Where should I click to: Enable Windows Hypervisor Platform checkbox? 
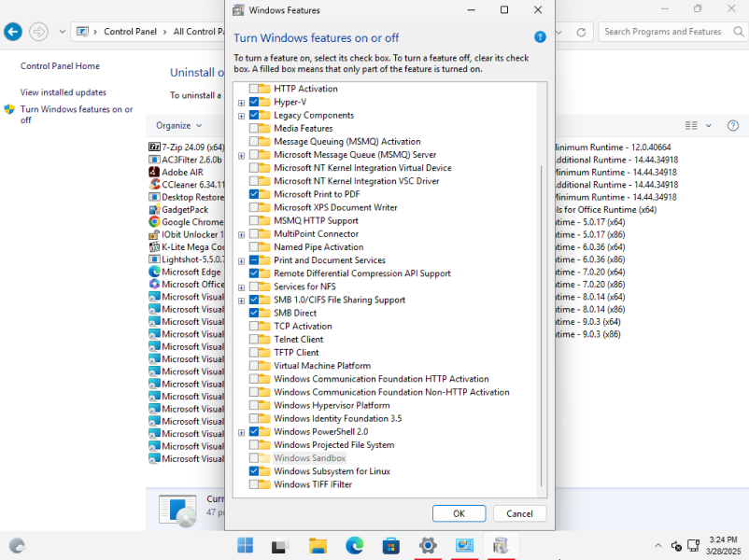tap(254, 405)
